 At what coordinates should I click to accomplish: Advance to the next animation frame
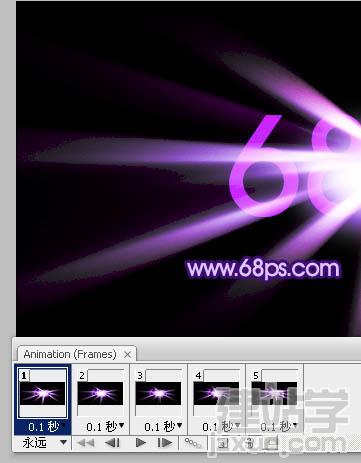click(165, 443)
